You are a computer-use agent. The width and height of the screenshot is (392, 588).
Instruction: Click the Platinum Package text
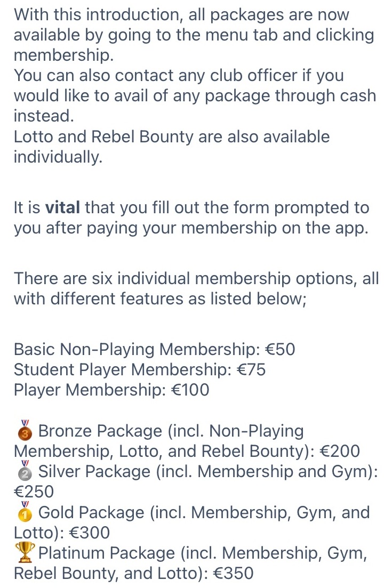(107, 553)
